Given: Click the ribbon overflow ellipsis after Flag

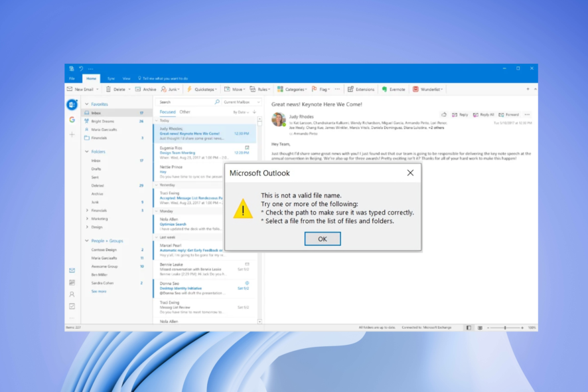Looking at the screenshot, I should [338, 89].
